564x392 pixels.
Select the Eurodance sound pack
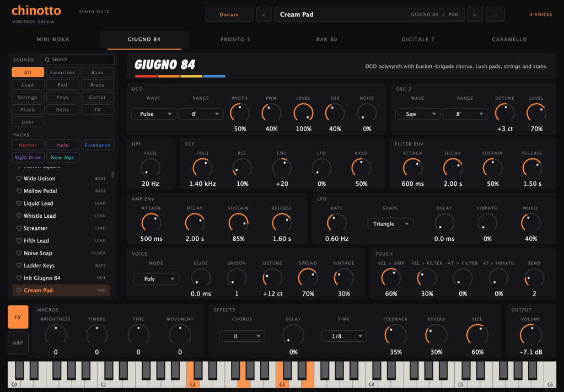(x=98, y=145)
